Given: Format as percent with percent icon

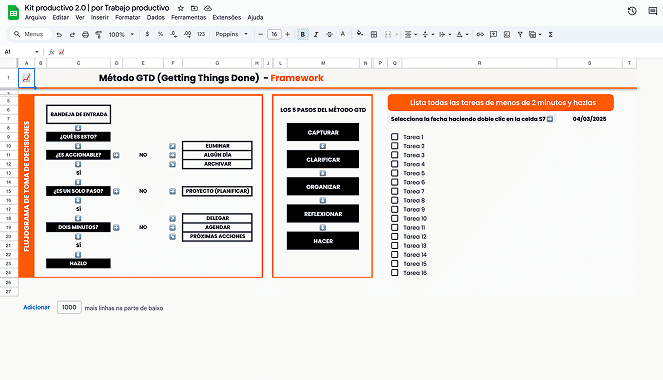Looking at the screenshot, I should (160, 34).
